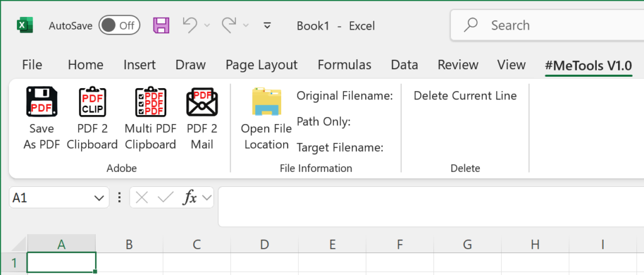Switch to the Page Layout tab
The image size is (644, 275).
(261, 65)
